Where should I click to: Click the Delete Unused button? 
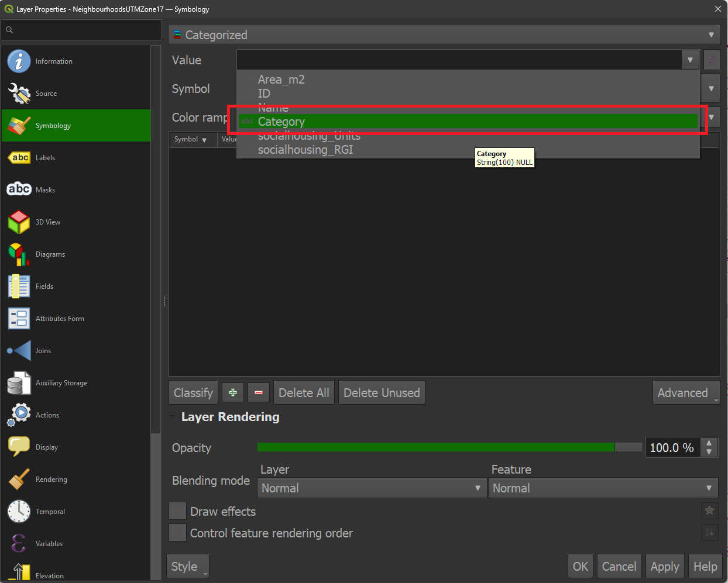[x=382, y=392]
